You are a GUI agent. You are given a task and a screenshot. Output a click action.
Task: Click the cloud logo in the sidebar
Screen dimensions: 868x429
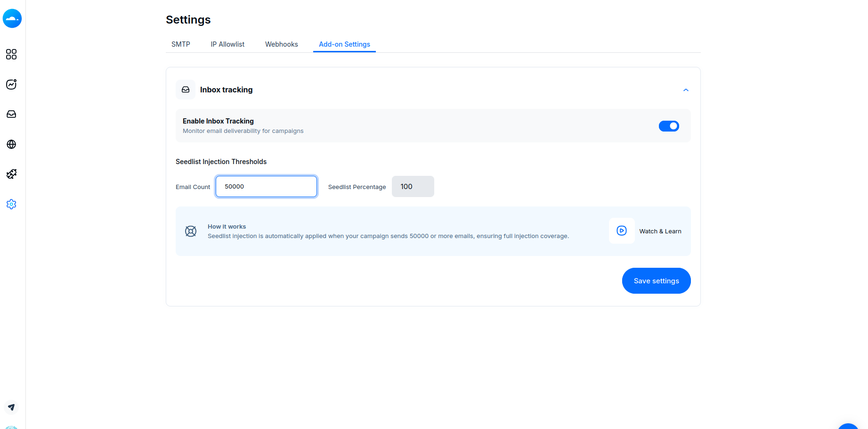[x=12, y=18]
